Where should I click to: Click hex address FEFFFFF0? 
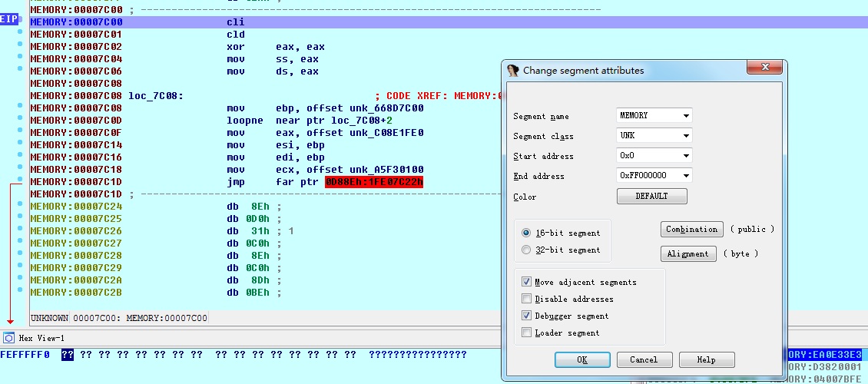[x=25, y=355]
